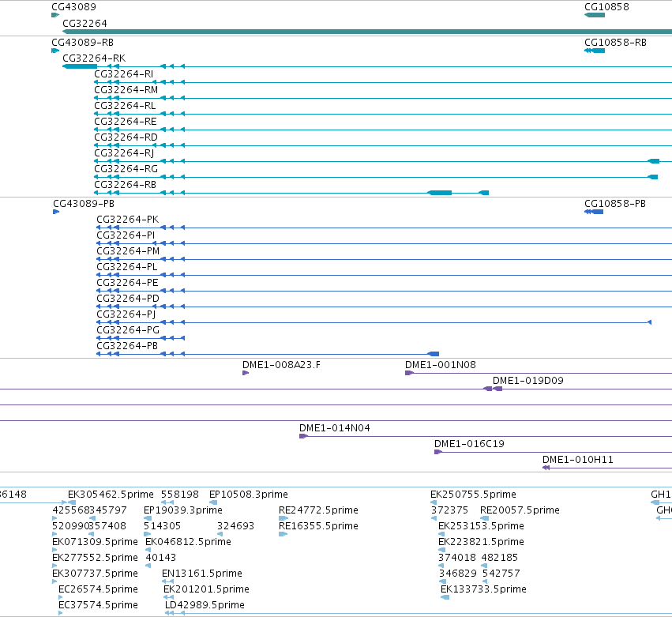Open EST EK223821.5prime

pos(481,542)
